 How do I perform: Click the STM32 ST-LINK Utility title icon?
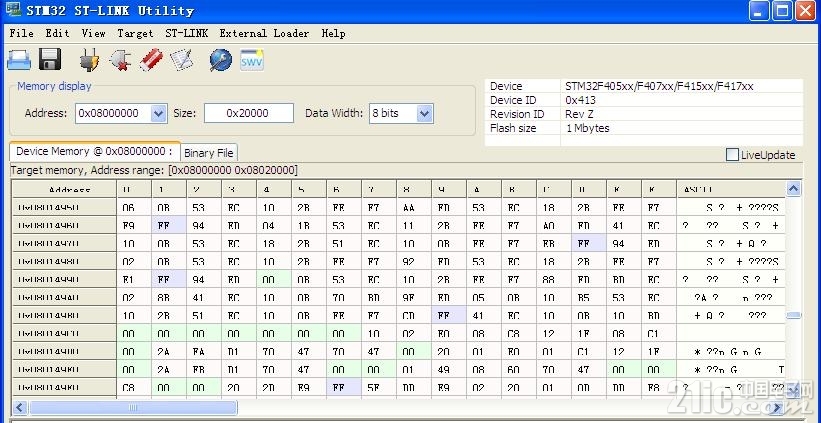[13, 10]
